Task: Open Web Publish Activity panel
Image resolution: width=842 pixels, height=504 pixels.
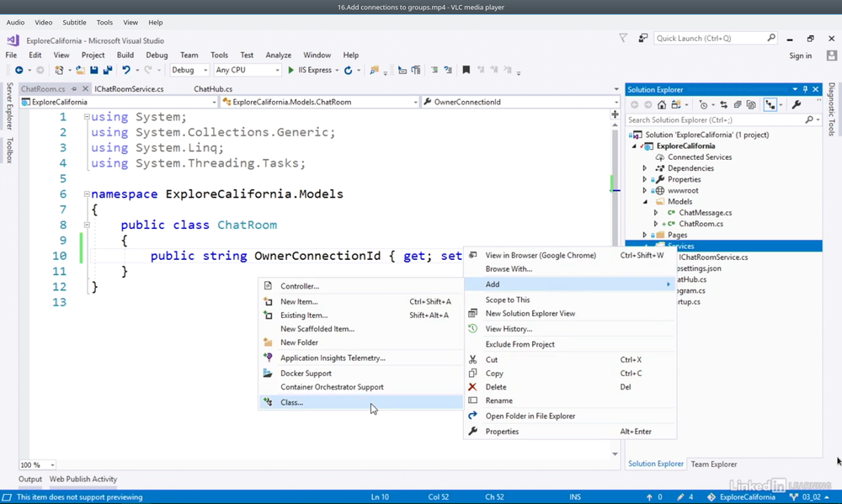Action: pyautogui.click(x=83, y=480)
